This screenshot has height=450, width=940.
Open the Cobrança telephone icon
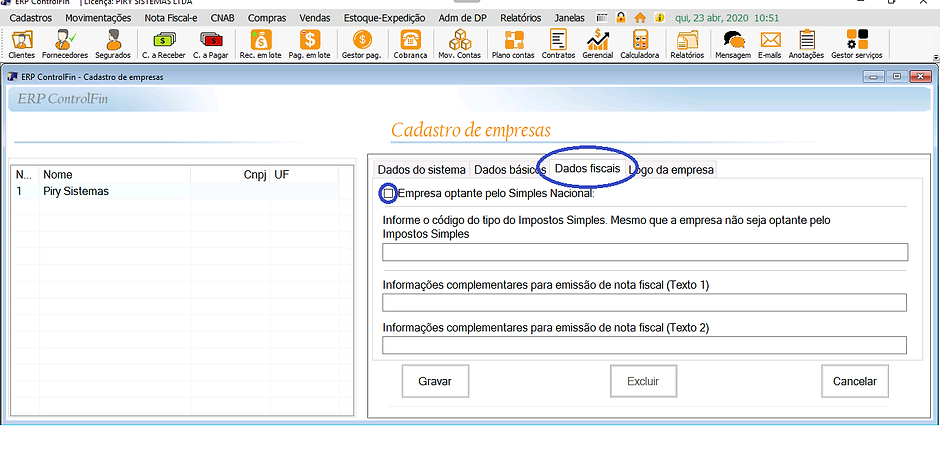tap(411, 45)
